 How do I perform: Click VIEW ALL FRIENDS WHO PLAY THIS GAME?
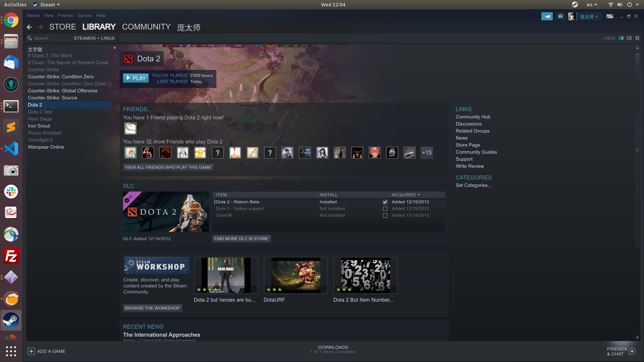(x=168, y=167)
